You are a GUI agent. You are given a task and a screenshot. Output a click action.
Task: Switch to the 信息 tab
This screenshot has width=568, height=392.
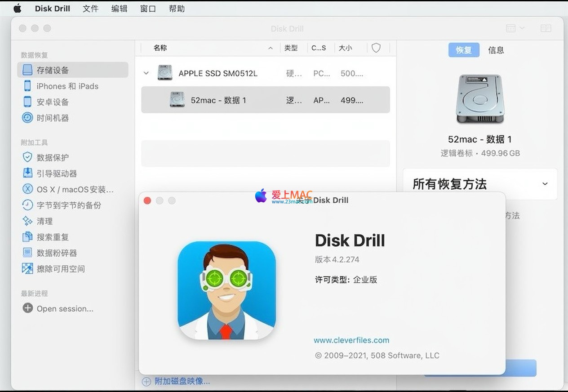point(496,50)
